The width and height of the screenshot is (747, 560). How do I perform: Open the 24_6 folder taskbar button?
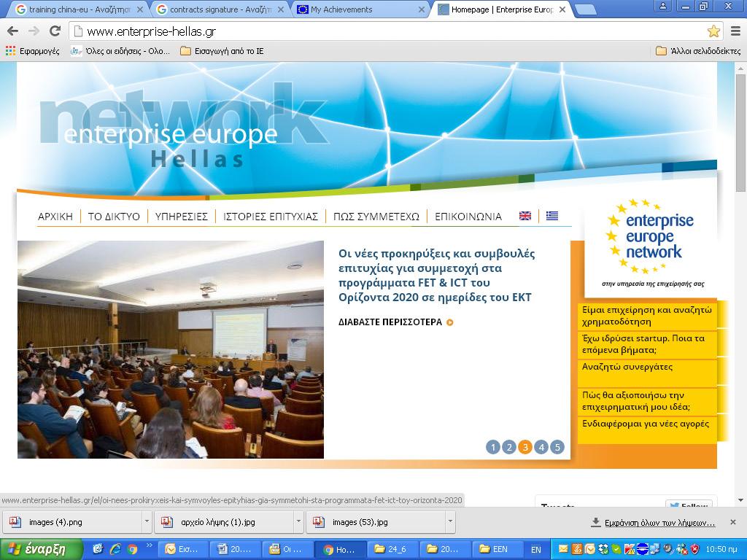[x=393, y=550]
